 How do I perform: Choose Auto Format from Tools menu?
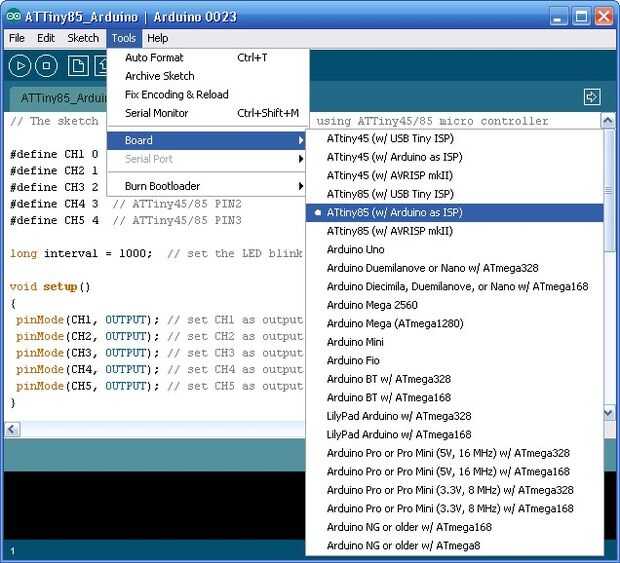(208, 58)
